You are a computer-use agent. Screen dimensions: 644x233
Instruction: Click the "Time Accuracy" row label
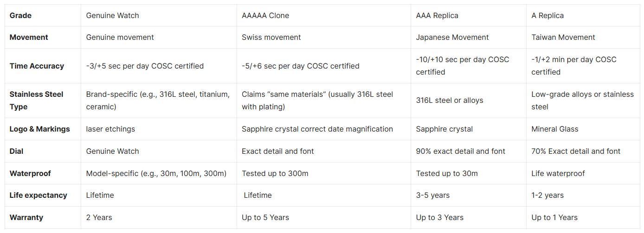[x=37, y=66]
